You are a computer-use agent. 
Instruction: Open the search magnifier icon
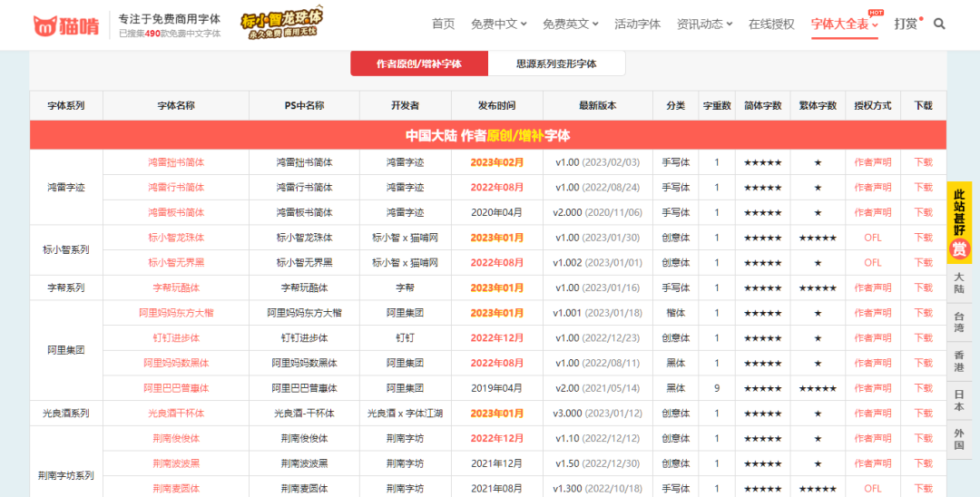939,24
